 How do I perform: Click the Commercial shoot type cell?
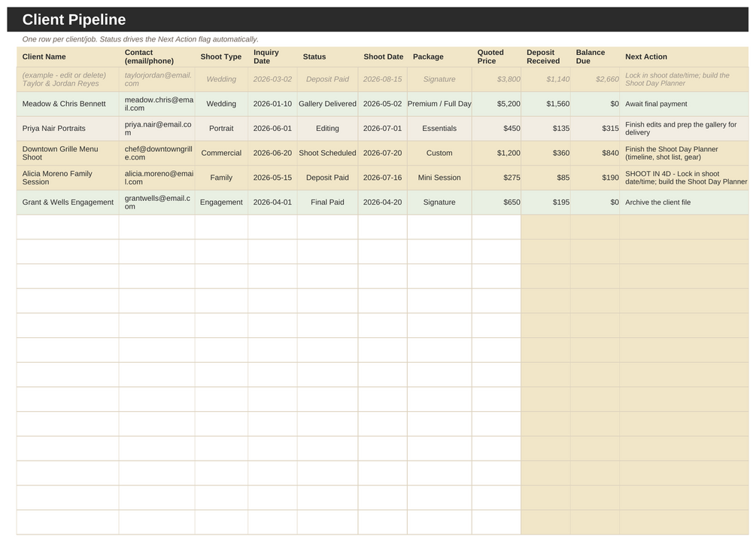221,153
